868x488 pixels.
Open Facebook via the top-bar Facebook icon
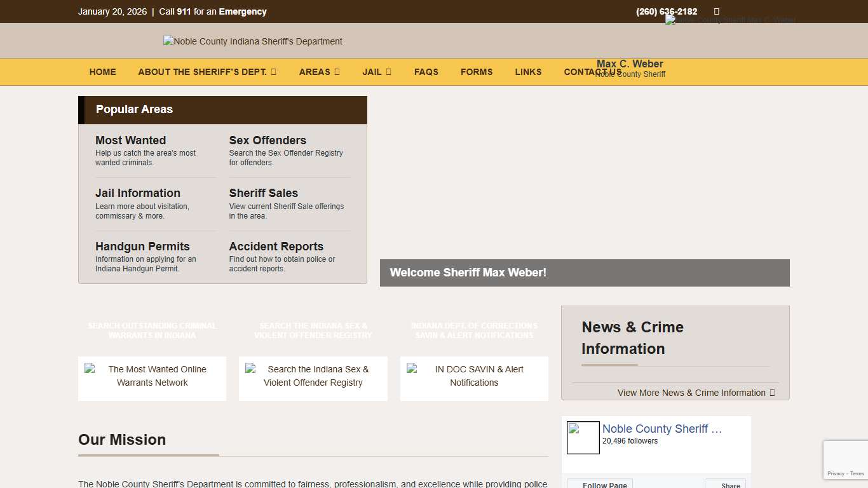click(x=715, y=11)
